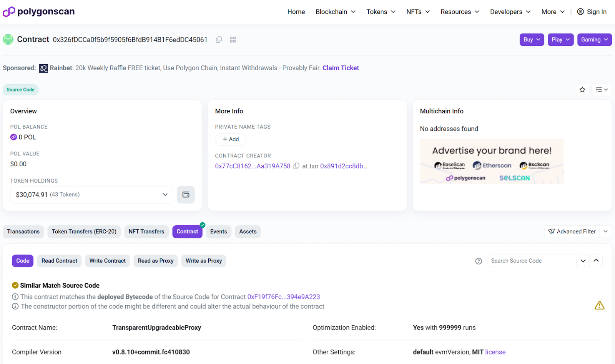This screenshot has width=615, height=364.
Task: Click the warning triangle beside the source code notice
Action: pos(599,306)
